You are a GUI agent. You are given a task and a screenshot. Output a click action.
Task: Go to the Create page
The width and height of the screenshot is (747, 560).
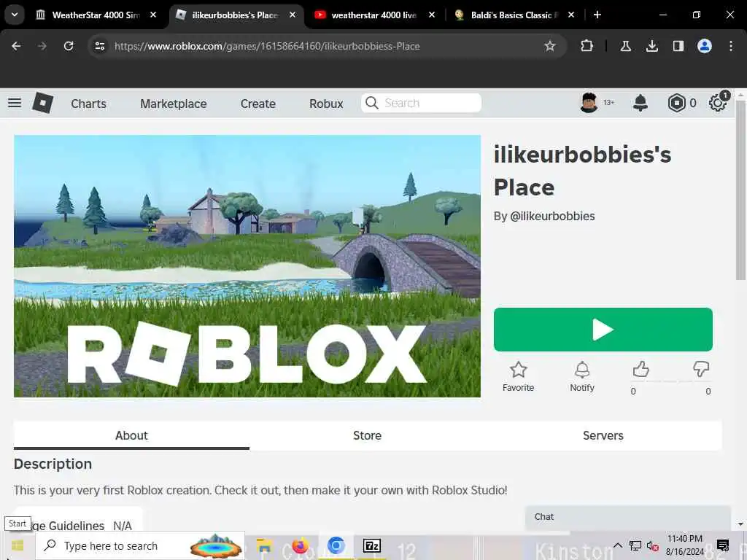coord(258,104)
